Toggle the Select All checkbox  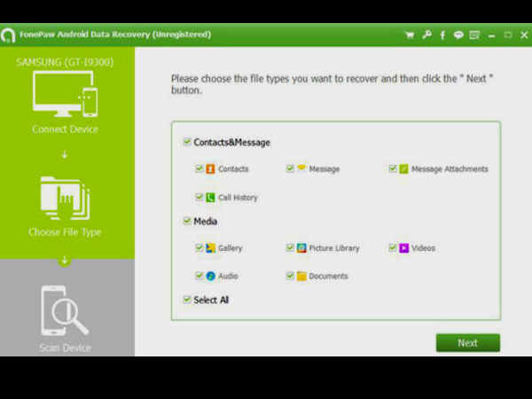pyautogui.click(x=187, y=300)
